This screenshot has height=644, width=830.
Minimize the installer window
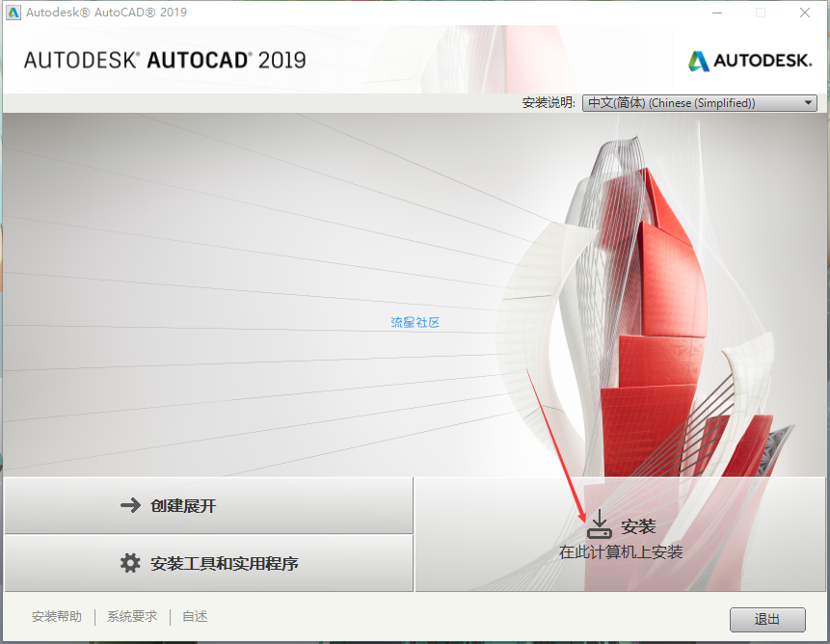point(717,13)
